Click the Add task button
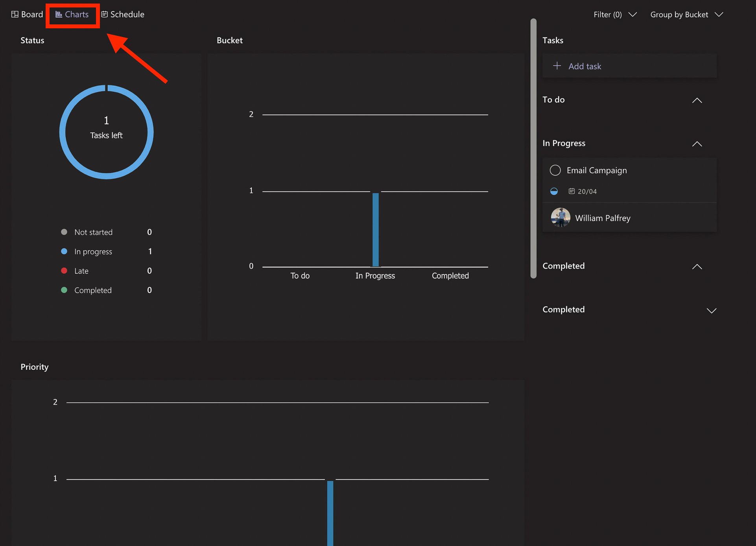This screenshot has width=756, height=546. (585, 66)
